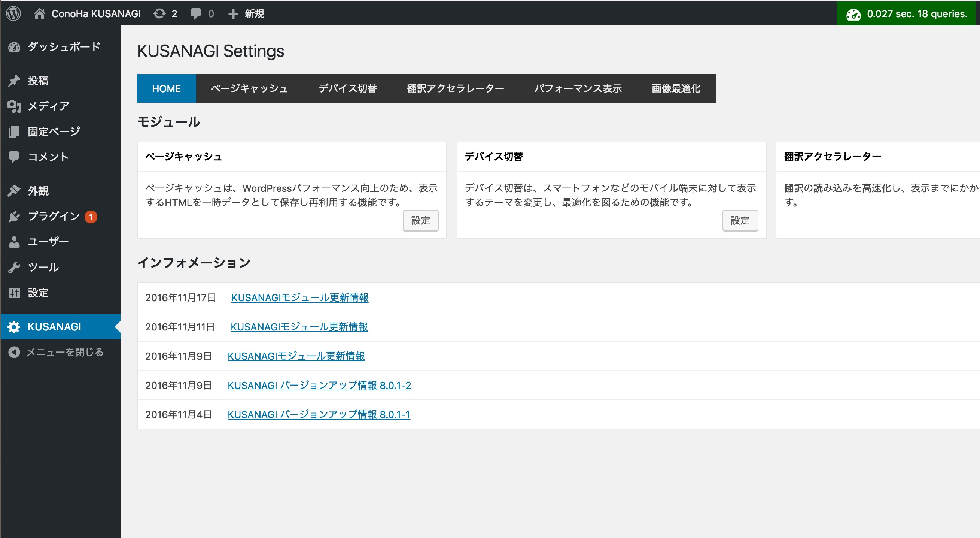The width and height of the screenshot is (980, 538).
Task: Click the 設定 sliders icon in sidebar
Action: [15, 293]
